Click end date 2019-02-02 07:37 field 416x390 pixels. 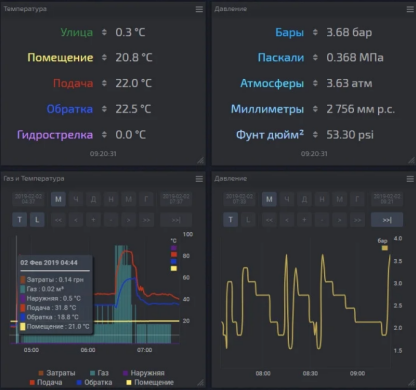(x=176, y=199)
